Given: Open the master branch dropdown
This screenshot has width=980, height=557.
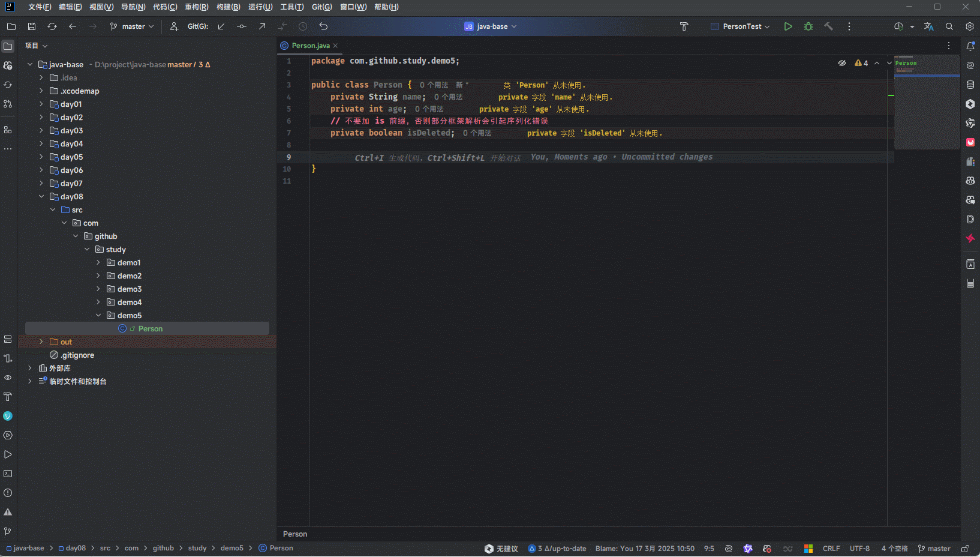Looking at the screenshot, I should tap(133, 26).
